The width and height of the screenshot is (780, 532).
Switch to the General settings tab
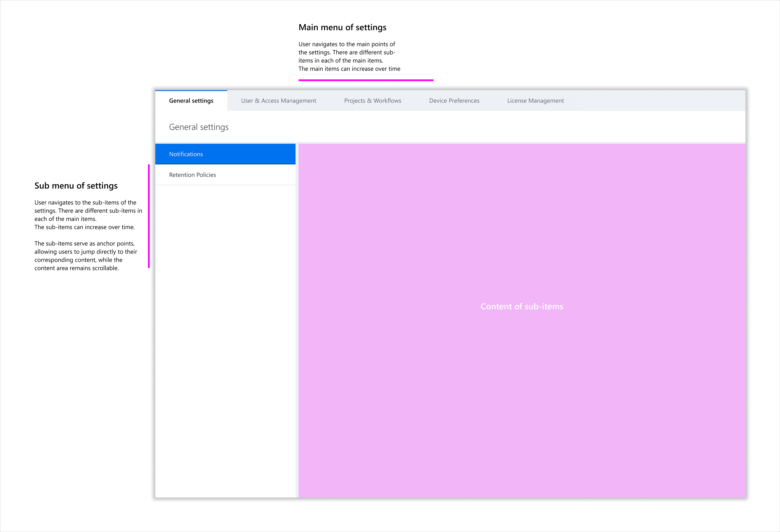click(191, 101)
